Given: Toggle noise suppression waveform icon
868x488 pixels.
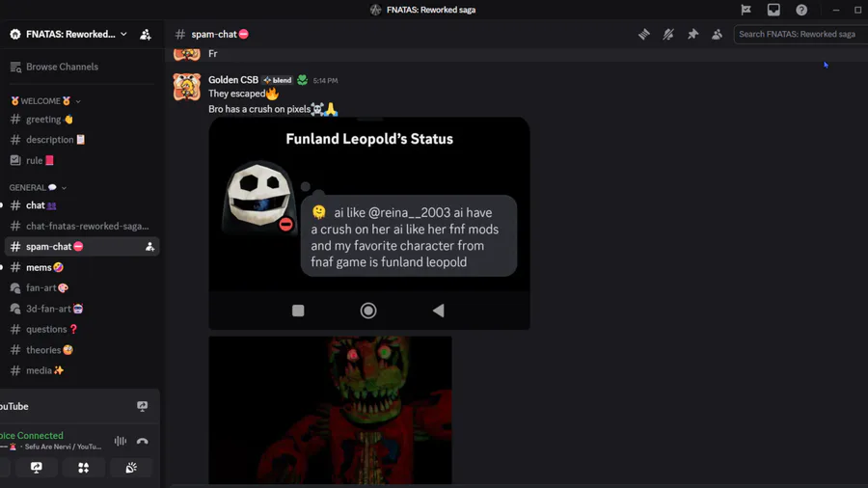Looking at the screenshot, I should (121, 441).
